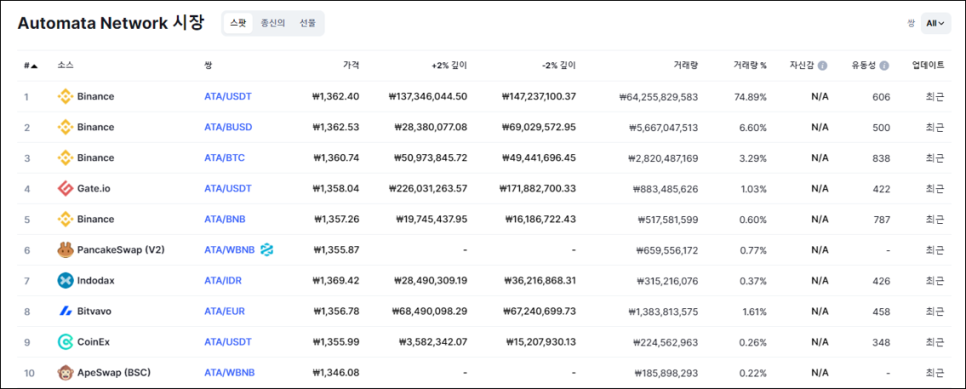Click Automata Network 시장 heading
This screenshot has height=389, width=966.
point(110,23)
